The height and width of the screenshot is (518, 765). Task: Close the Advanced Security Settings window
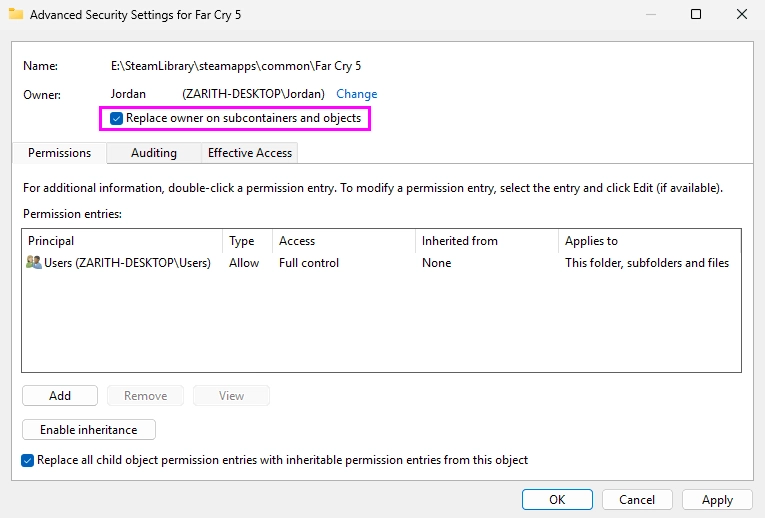[x=742, y=14]
